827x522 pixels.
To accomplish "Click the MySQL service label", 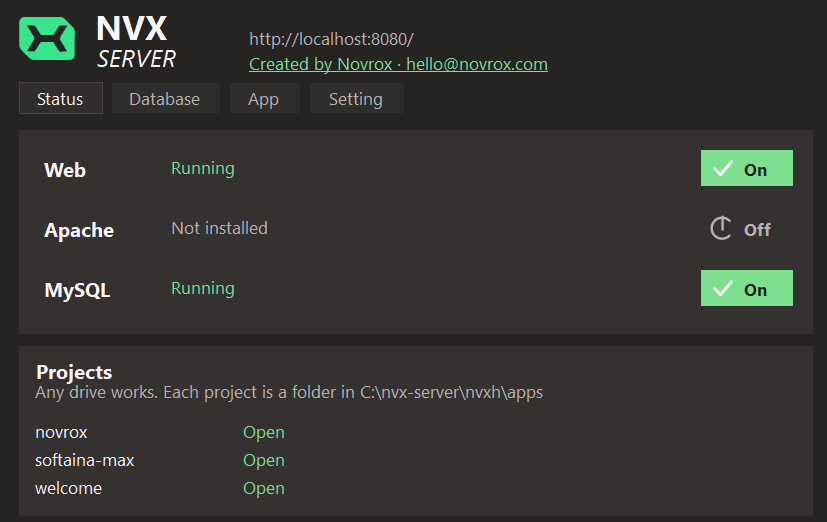I will pyautogui.click(x=78, y=291).
